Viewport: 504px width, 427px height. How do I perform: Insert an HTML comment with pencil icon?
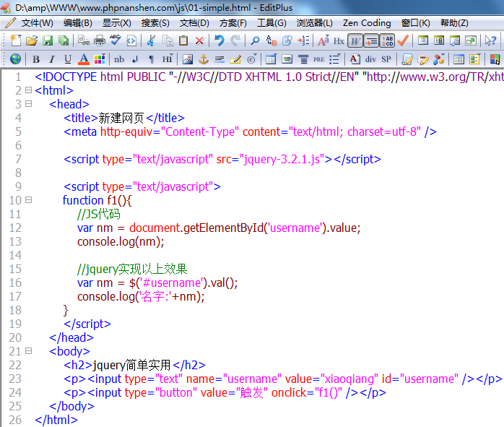(235, 59)
